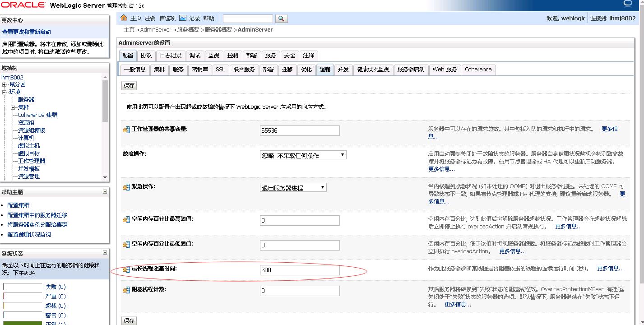Image resolution: width=644 pixels, height=325 pixels.
Task: Click warning icon beside 空闲内存百分比最高阈值
Action: 126,219
